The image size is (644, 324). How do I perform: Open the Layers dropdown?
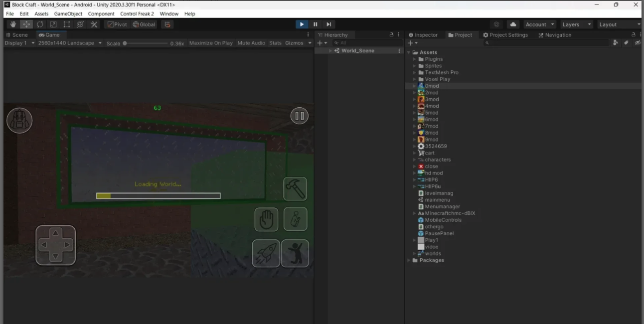click(576, 24)
